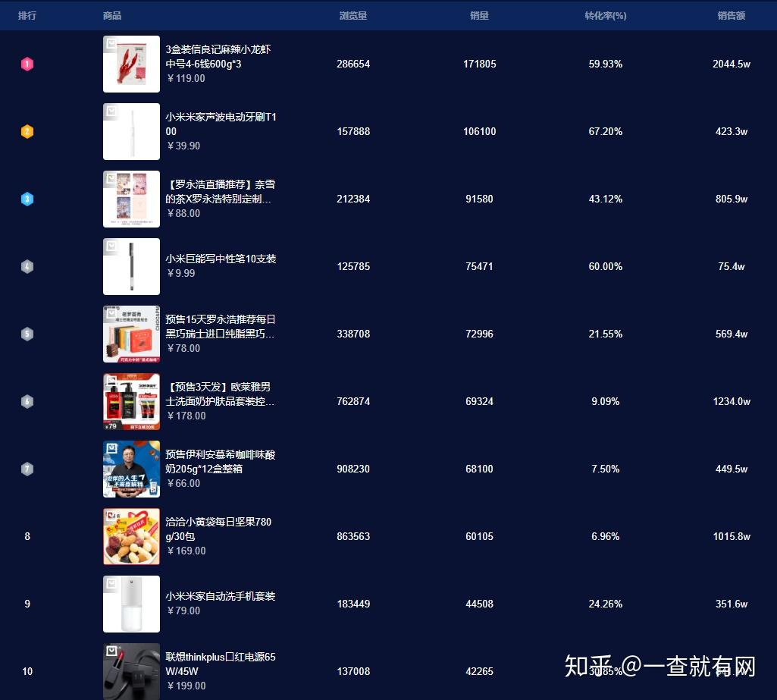Open the 奈雪的茶 product thumbnail
The image size is (777, 700).
(131, 199)
